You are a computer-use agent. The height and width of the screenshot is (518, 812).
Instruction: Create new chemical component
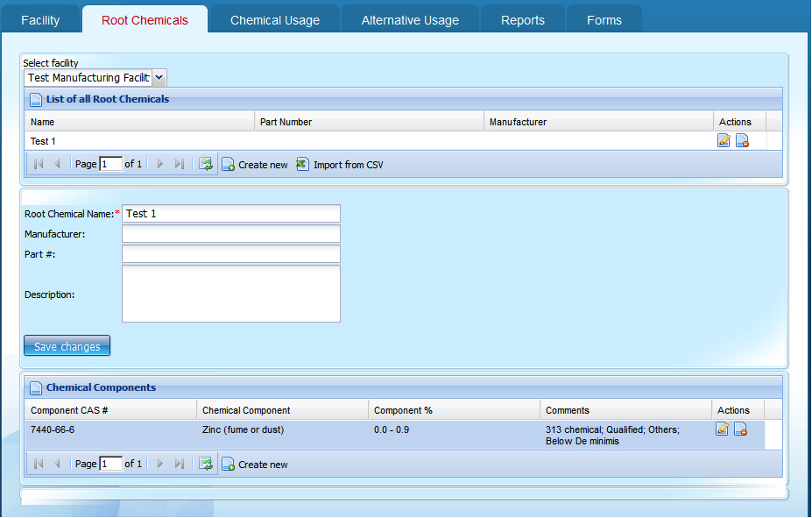[255, 465]
